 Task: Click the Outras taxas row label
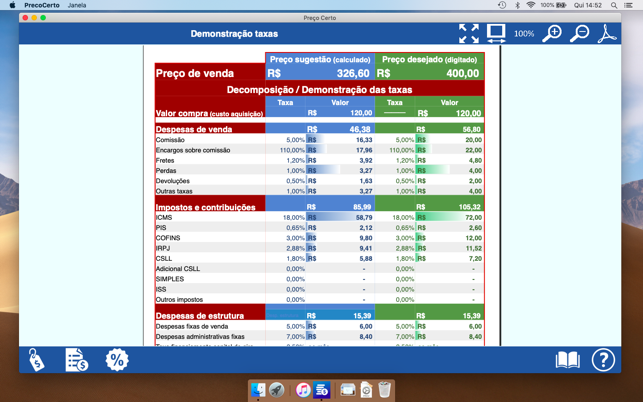(174, 191)
